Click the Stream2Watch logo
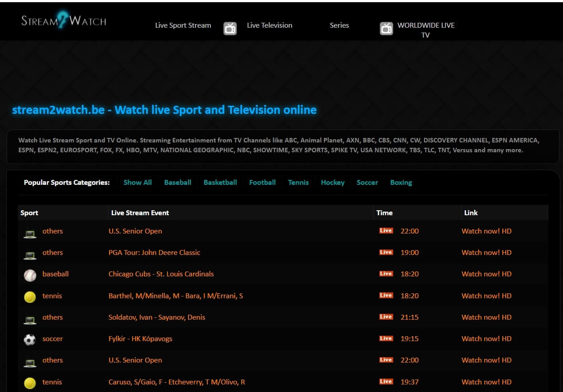563x392 pixels. [x=63, y=20]
